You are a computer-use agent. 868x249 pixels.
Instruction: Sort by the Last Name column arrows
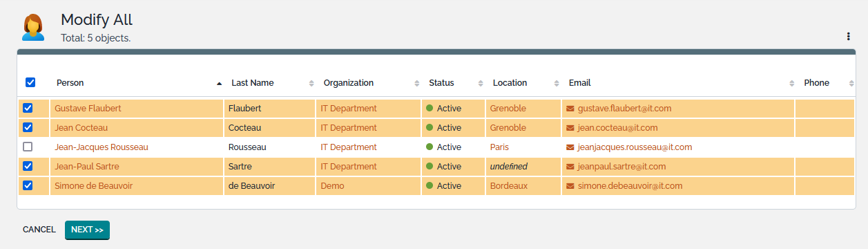tap(311, 83)
